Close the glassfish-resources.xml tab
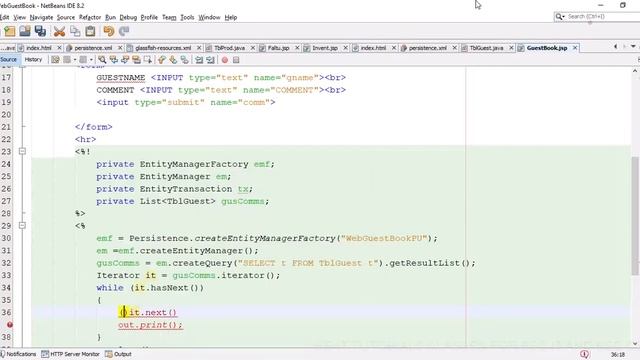 199,48
